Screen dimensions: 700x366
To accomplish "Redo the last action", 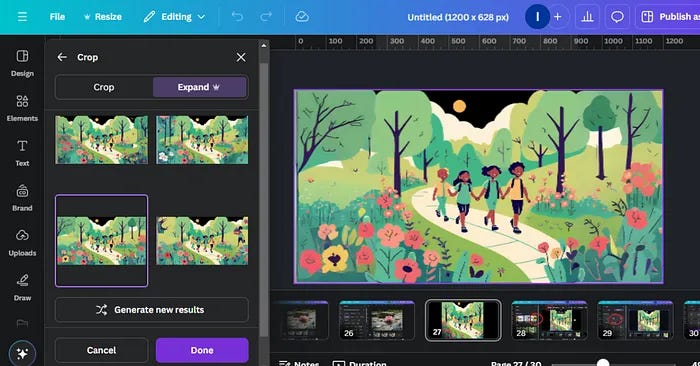I will (266, 17).
